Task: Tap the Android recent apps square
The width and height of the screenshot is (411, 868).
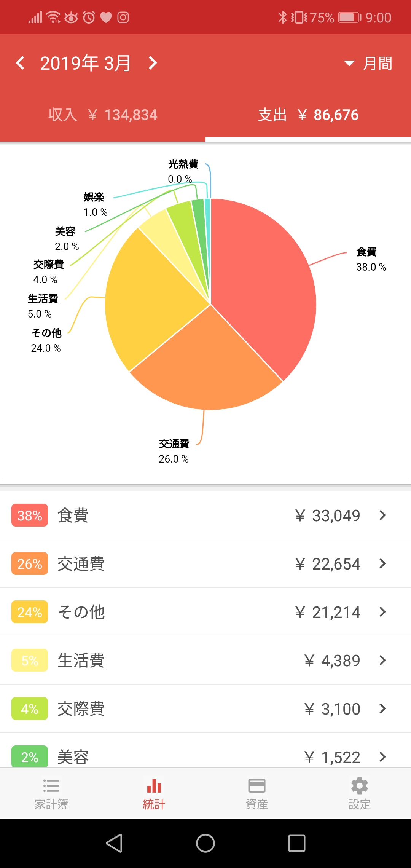Action: 297,843
